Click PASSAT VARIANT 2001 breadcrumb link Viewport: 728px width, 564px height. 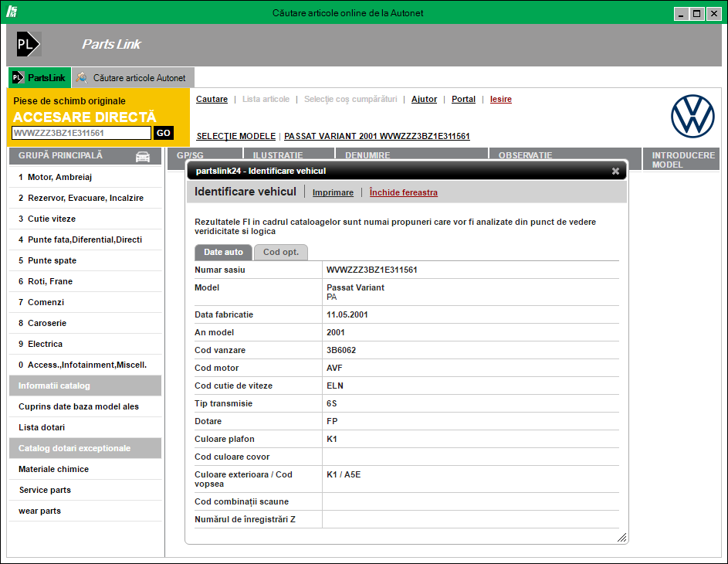tap(377, 136)
